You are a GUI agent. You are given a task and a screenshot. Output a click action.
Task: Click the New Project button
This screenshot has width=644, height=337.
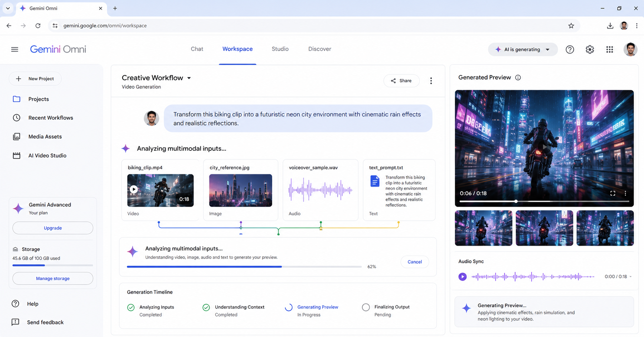(x=35, y=79)
